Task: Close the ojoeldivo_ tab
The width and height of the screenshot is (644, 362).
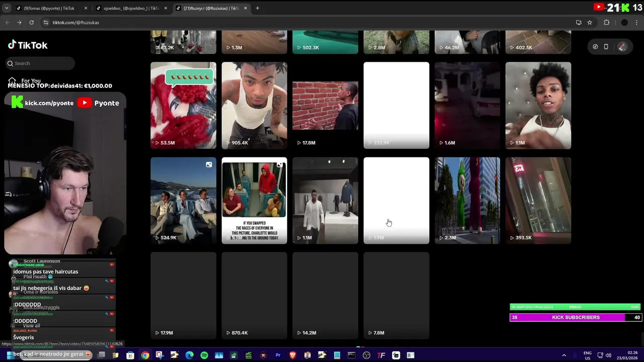Action: pyautogui.click(x=166, y=8)
